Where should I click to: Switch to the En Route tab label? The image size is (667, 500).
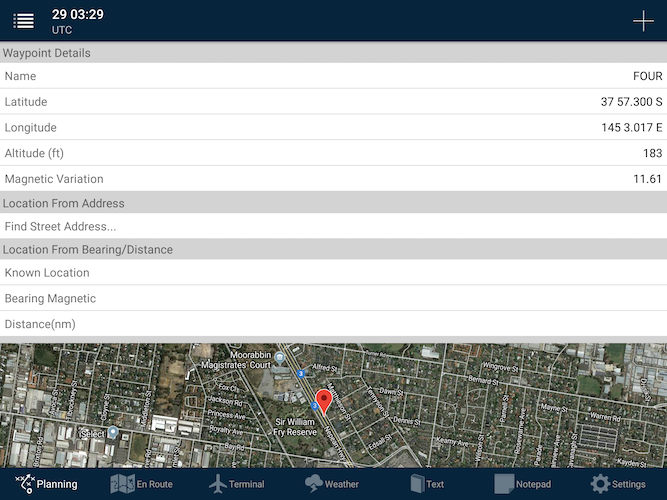click(154, 484)
